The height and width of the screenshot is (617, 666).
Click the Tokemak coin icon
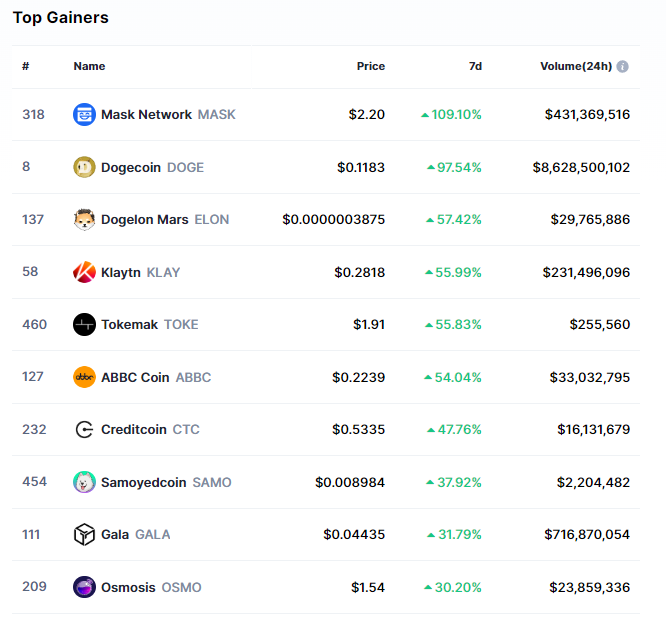click(85, 325)
